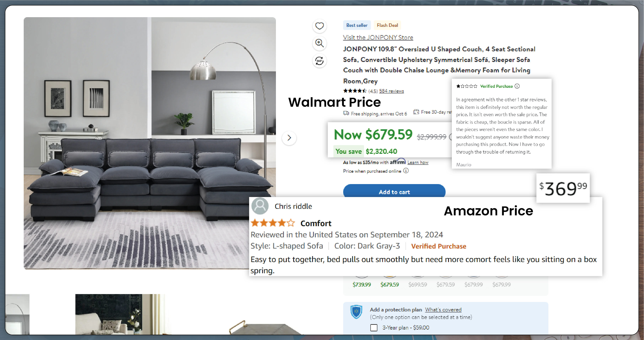
Task: Click the zoom/magnifier icon
Action: (319, 43)
